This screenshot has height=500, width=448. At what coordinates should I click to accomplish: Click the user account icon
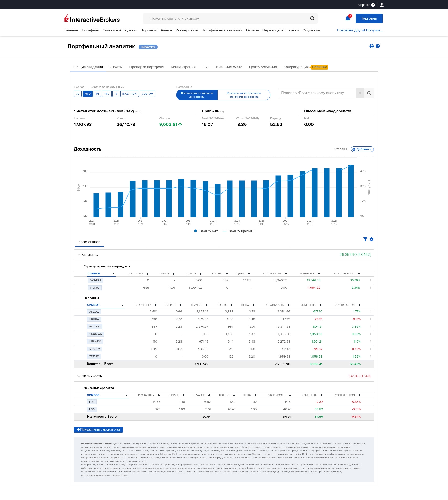coord(381,5)
